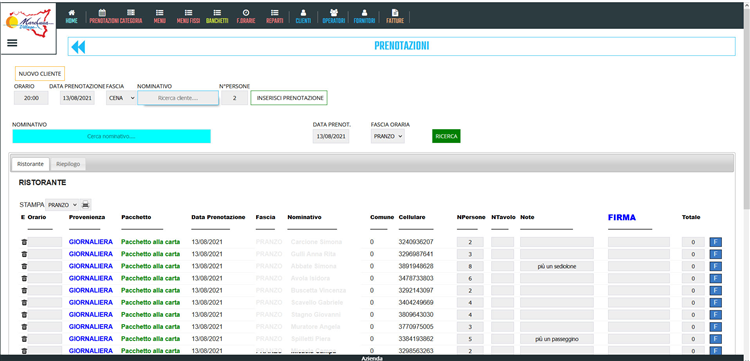Open the Menu section
The width and height of the screenshot is (750, 361).
click(x=160, y=16)
